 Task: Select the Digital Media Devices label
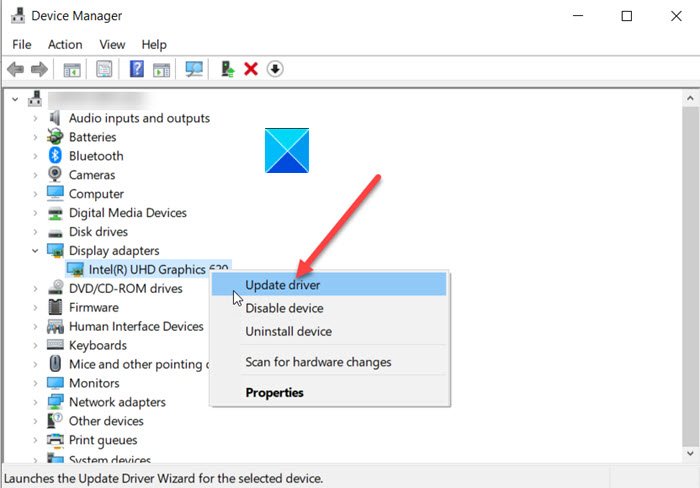pyautogui.click(x=128, y=213)
